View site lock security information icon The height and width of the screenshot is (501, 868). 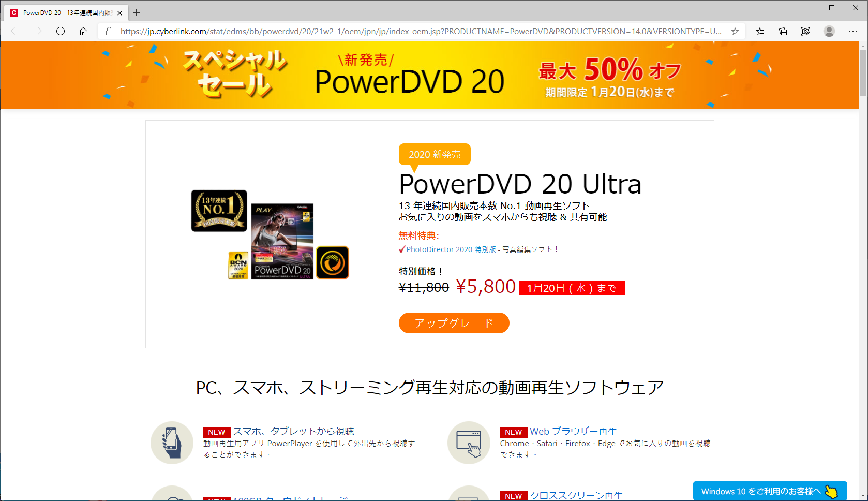click(109, 31)
